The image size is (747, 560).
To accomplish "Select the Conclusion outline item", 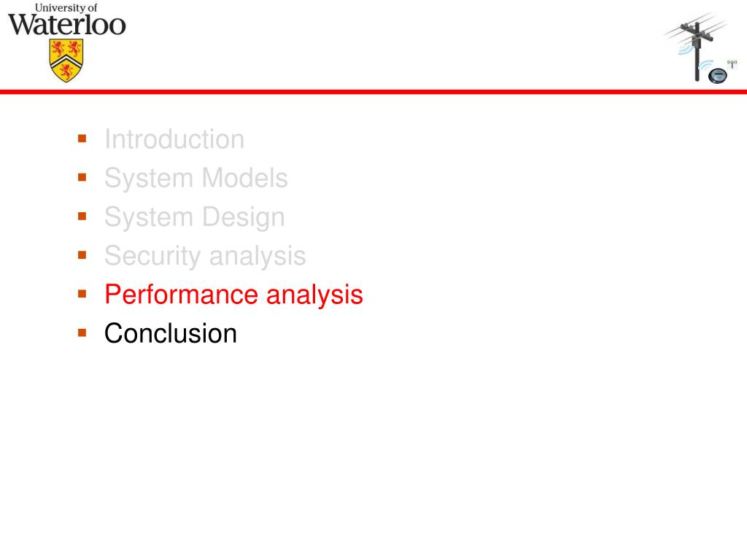I will tap(171, 332).
